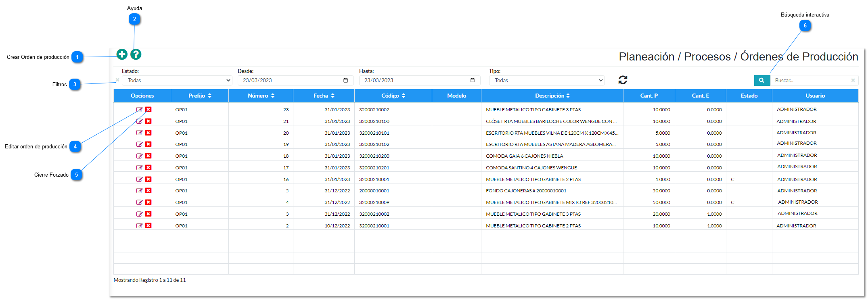Edit production order number 17
Image resolution: width=868 pixels, height=300 pixels.
pyautogui.click(x=139, y=167)
